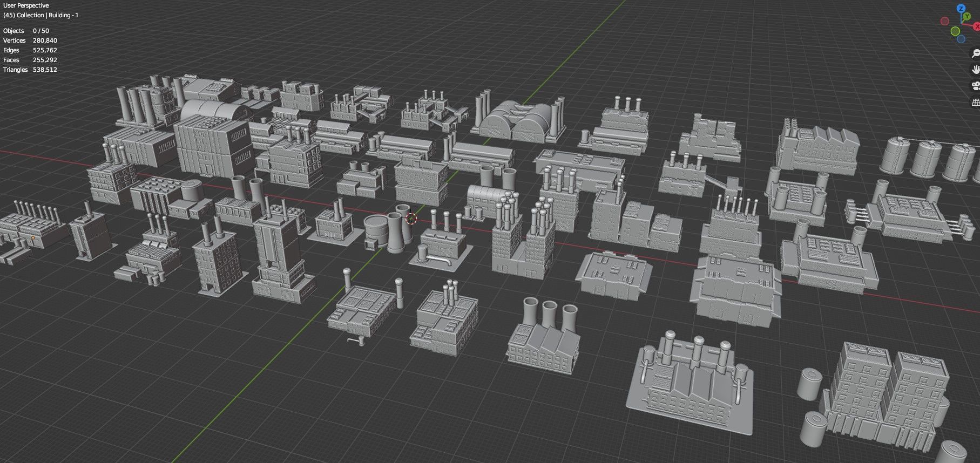The width and height of the screenshot is (980, 463).
Task: Click the faded blue negative Z axis circle
Action: pyautogui.click(x=961, y=39)
